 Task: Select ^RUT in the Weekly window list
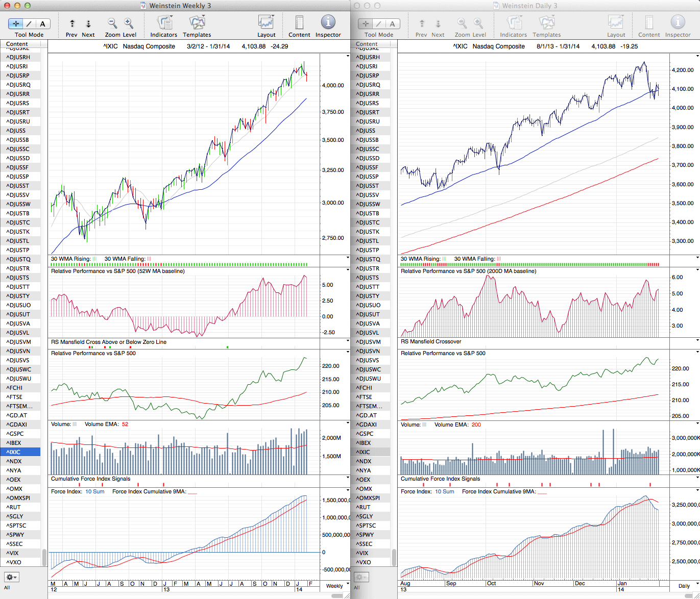point(20,507)
